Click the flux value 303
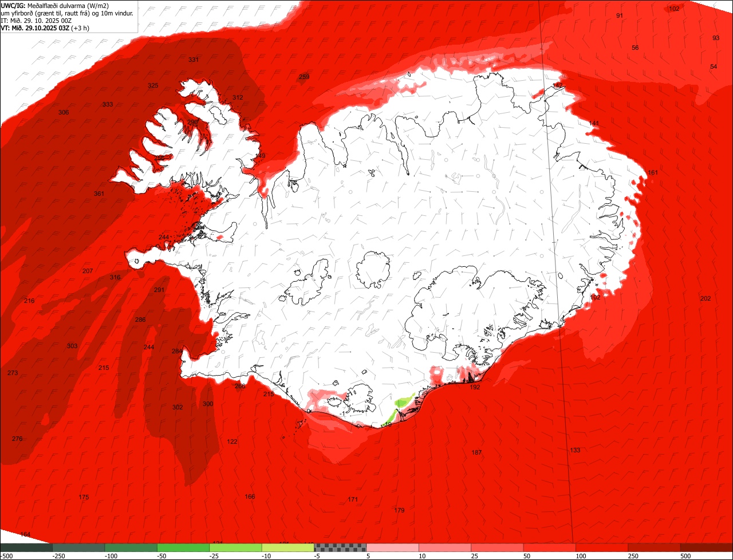Image resolution: width=733 pixels, height=560 pixels. click(72, 346)
